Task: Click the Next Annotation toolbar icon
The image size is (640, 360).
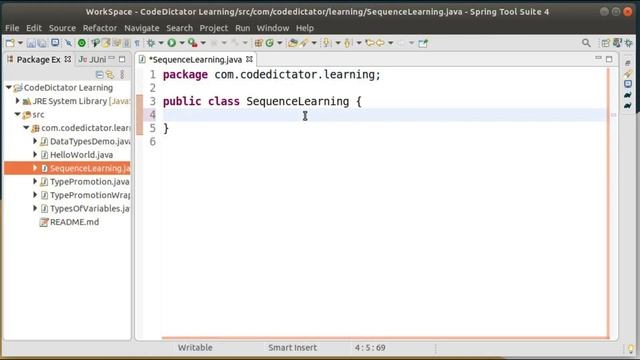Action: click(x=327, y=43)
